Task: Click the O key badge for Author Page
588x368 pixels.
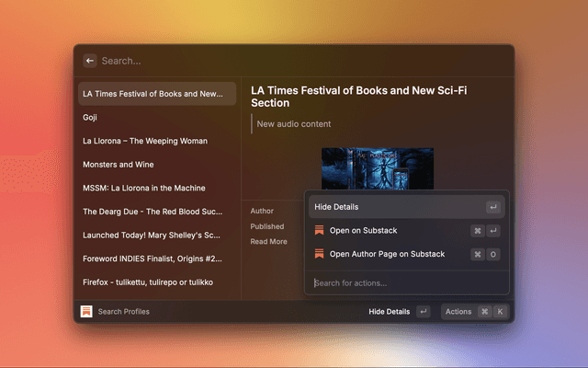Action: tap(493, 254)
